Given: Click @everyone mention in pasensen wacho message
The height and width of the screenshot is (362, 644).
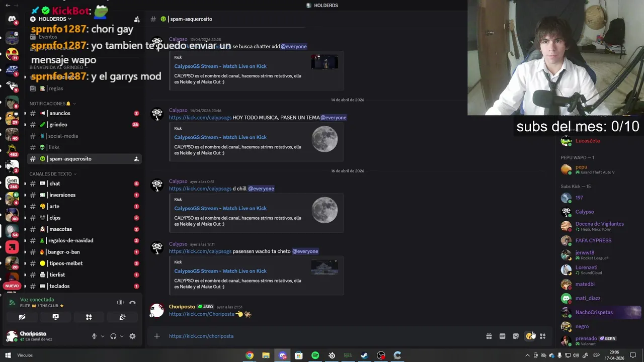Looking at the screenshot, I should point(305,251).
